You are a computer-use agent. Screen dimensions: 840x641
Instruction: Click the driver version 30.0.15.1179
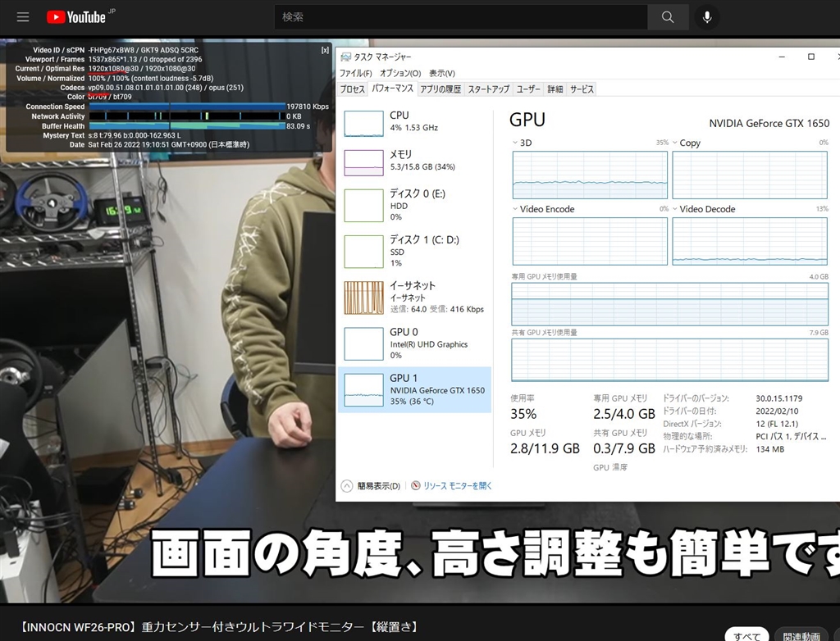(x=779, y=398)
